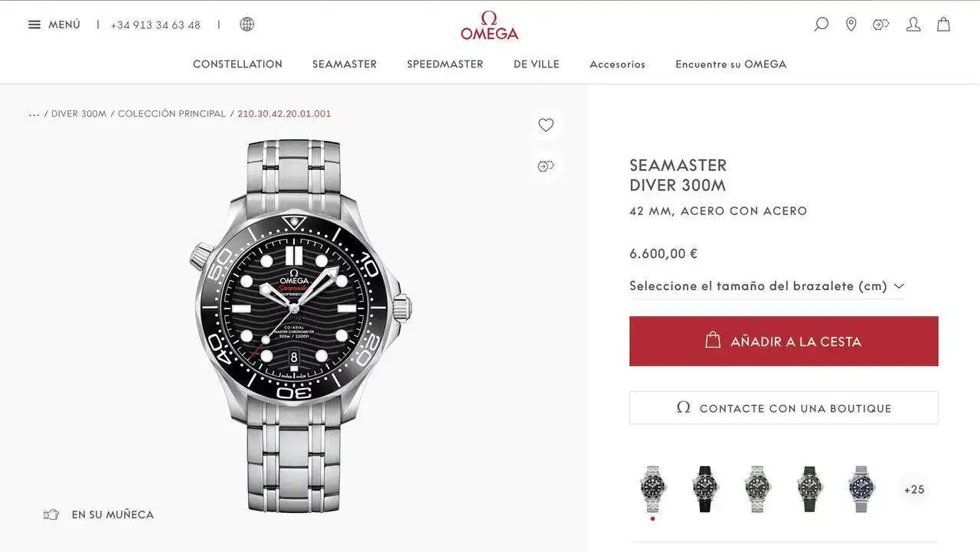This screenshot has width=980, height=552.
Task: Open the user account icon
Action: (x=913, y=24)
